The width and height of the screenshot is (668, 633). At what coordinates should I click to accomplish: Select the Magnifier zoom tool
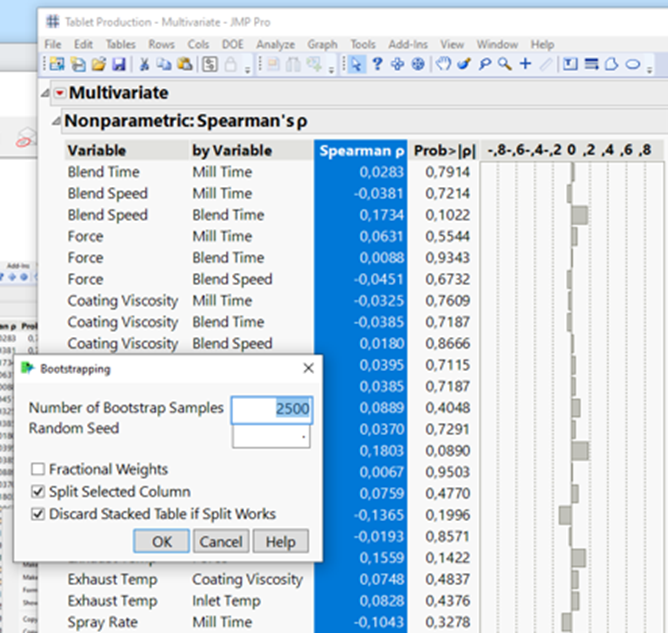coord(504,64)
